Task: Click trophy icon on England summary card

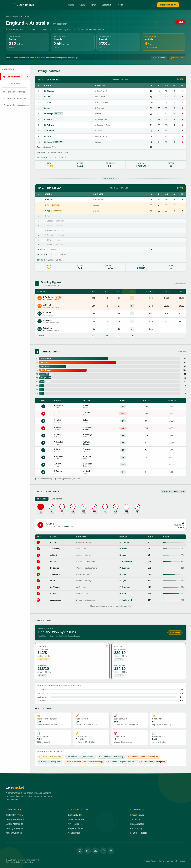Action: [106, 646]
